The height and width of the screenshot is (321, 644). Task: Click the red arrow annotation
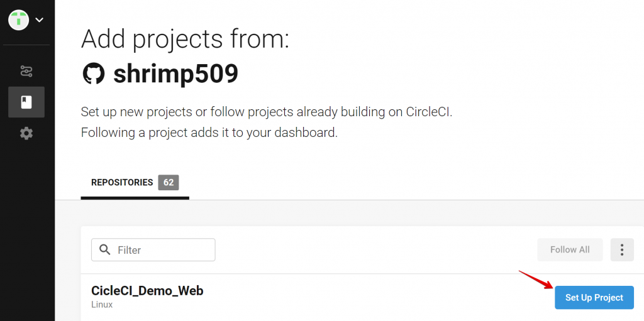pyautogui.click(x=536, y=279)
